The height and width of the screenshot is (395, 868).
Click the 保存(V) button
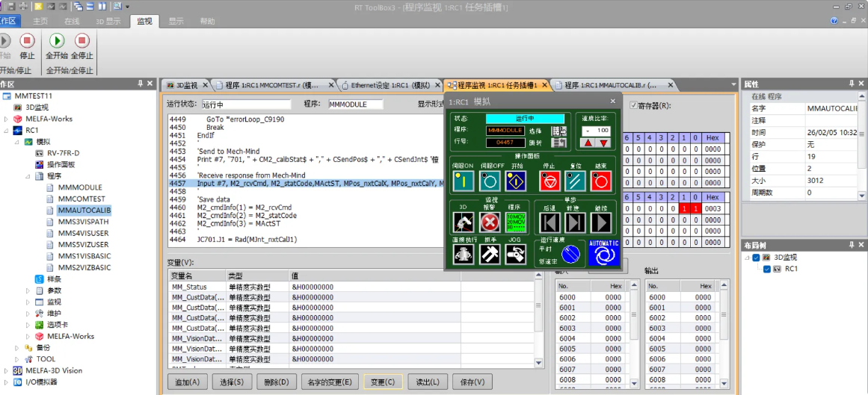click(x=473, y=382)
